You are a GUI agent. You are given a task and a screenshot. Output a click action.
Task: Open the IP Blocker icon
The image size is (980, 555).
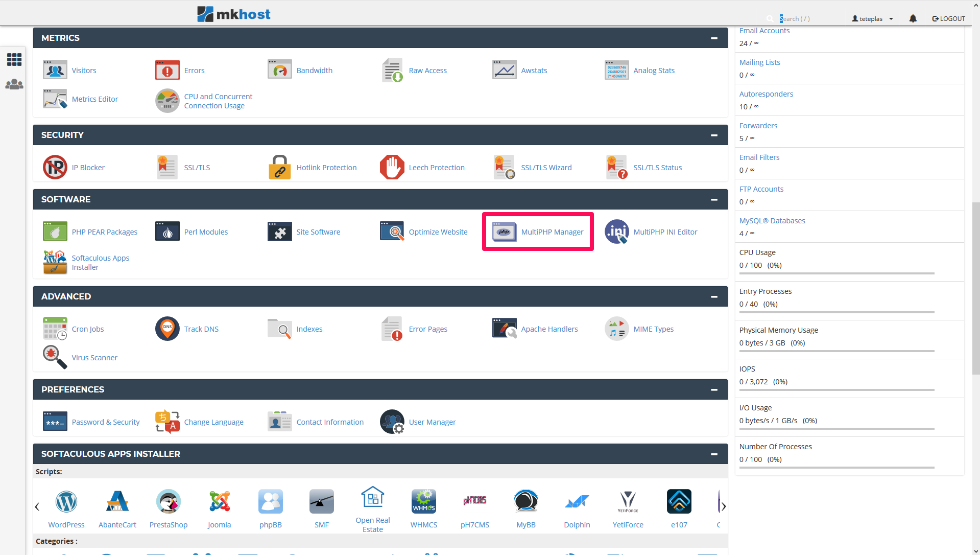(55, 167)
